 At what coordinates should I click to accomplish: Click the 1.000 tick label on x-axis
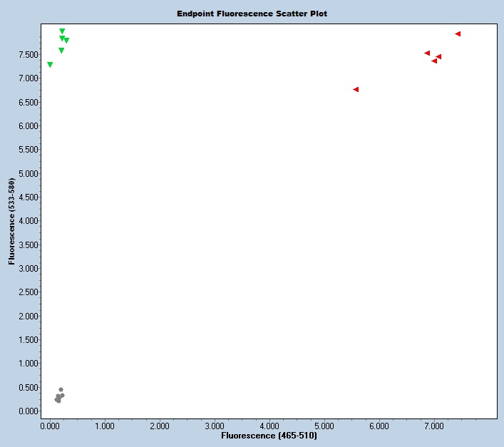tap(105, 426)
